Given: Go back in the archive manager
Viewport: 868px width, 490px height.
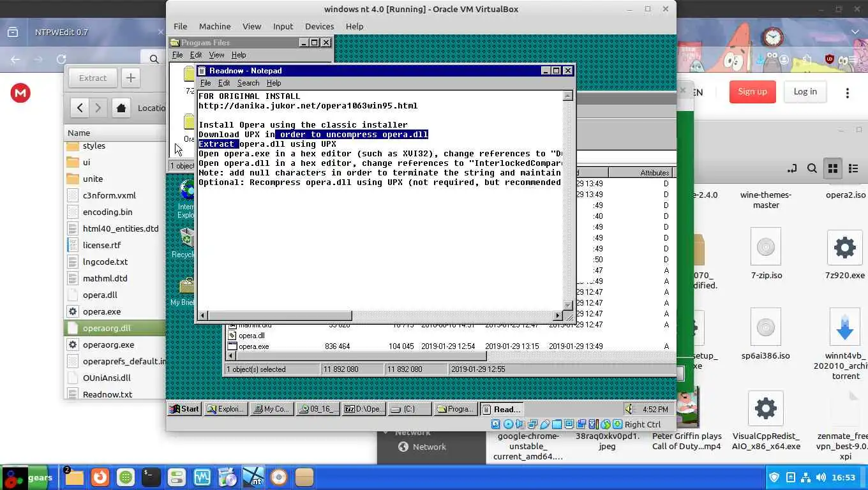Looking at the screenshot, I should [80, 108].
